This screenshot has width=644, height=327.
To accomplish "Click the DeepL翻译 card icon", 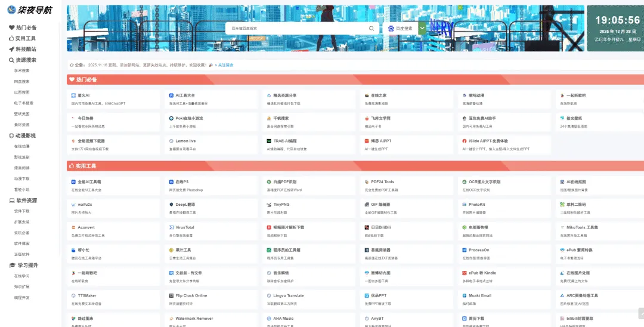I will tap(171, 205).
